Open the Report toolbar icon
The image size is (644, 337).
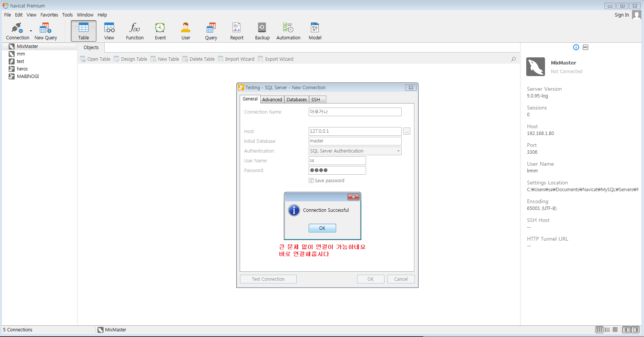(237, 31)
